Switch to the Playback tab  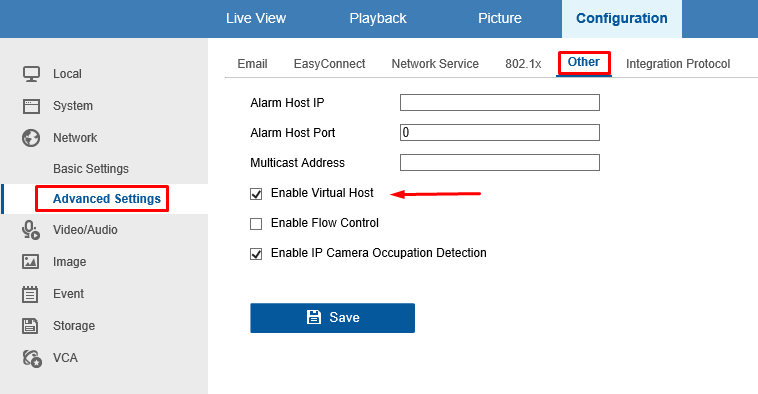coord(378,18)
